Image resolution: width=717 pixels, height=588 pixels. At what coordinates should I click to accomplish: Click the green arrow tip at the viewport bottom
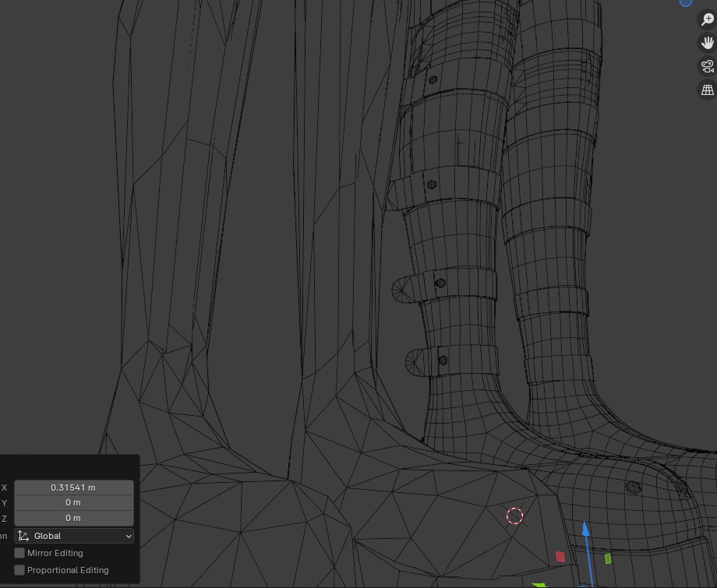click(539, 584)
